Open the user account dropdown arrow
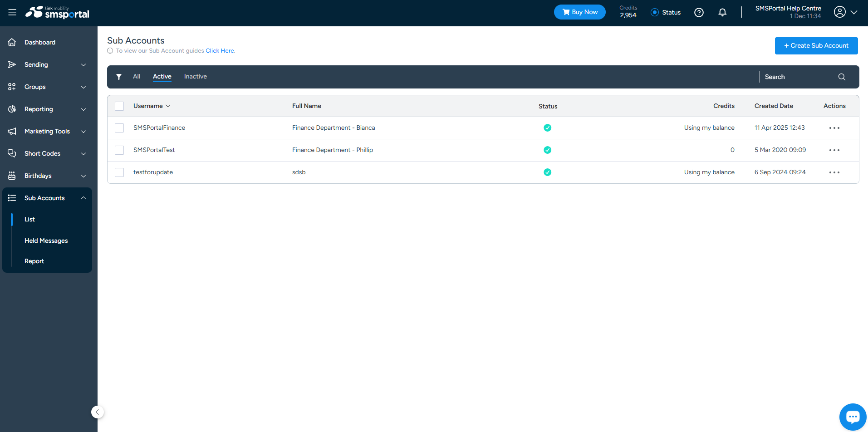 (x=854, y=12)
